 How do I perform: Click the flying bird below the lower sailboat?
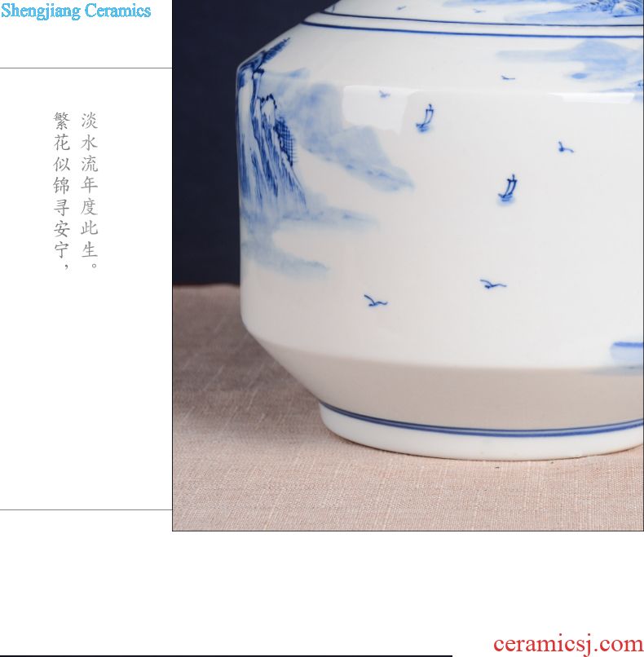(x=492, y=284)
